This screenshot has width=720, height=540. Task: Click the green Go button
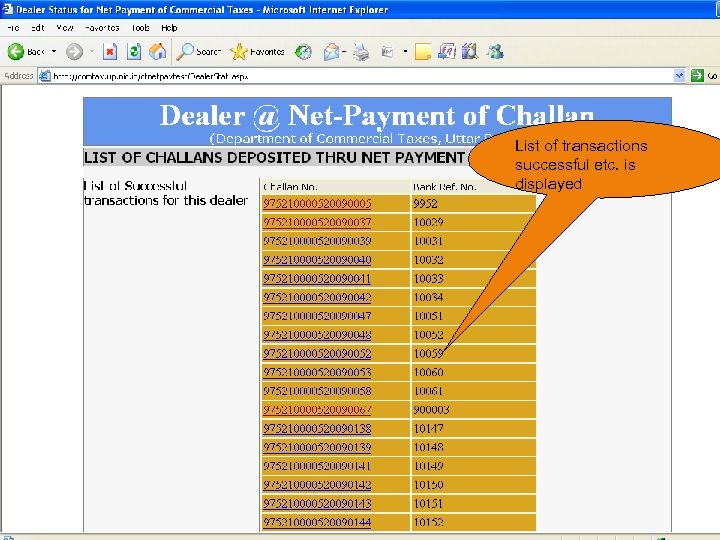click(704, 76)
